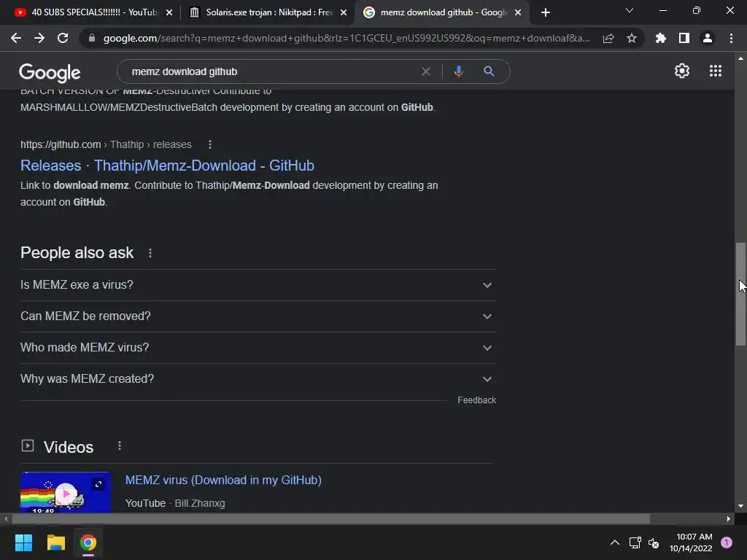Click the horizontal scrollbar thumb
The width and height of the screenshot is (747, 560).
330,518
